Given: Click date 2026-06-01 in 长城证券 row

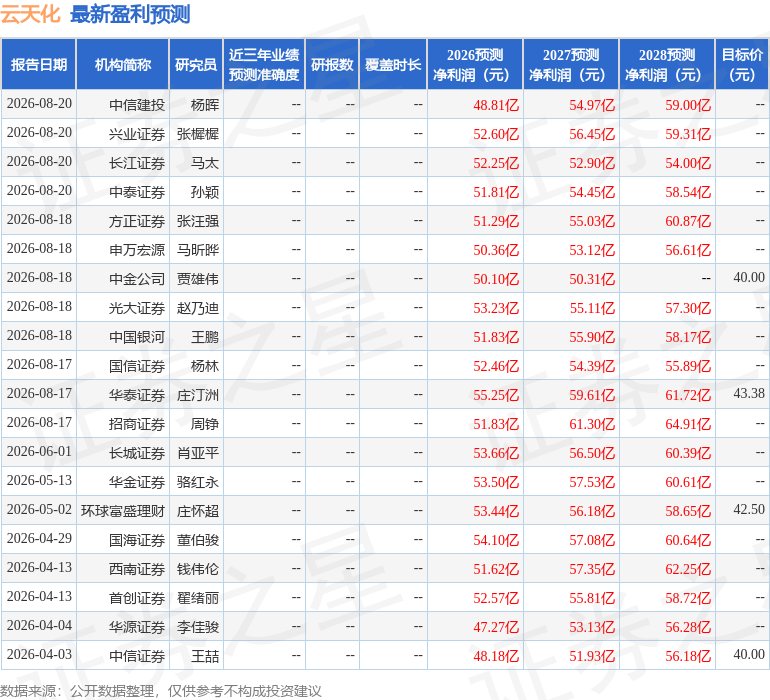Looking at the screenshot, I should click(x=39, y=451).
